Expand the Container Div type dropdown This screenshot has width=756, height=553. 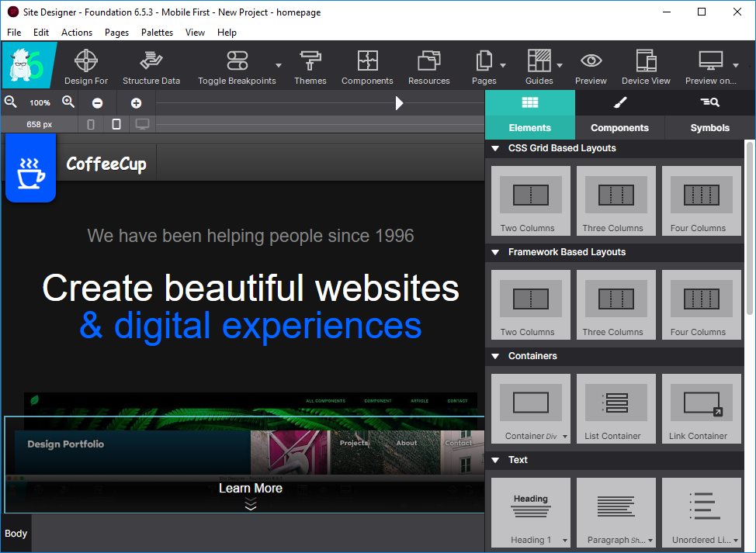pos(564,437)
